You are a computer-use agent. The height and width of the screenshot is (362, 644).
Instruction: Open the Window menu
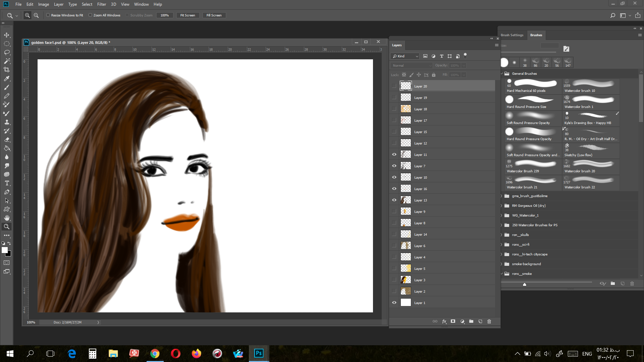(x=141, y=4)
